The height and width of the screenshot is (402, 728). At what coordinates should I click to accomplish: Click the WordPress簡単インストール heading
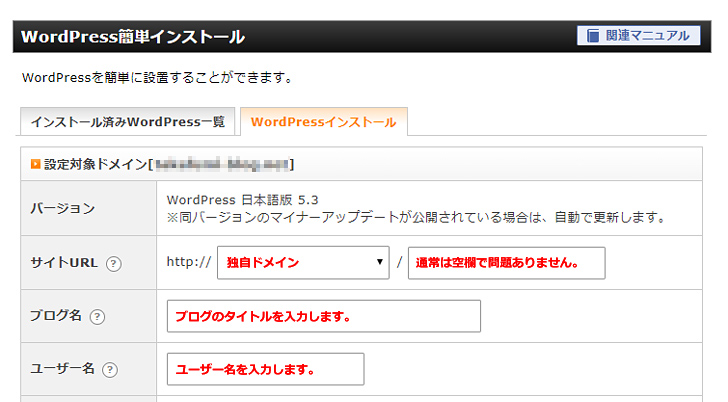click(133, 37)
